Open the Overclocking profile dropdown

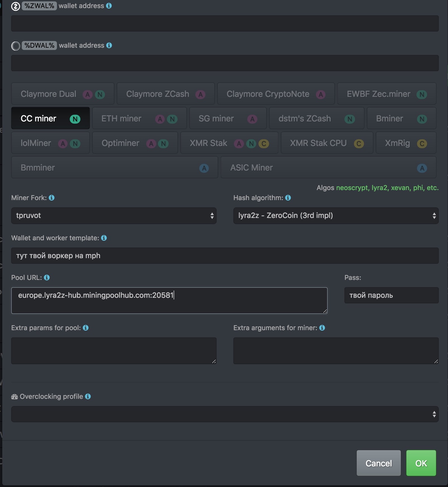click(x=225, y=414)
